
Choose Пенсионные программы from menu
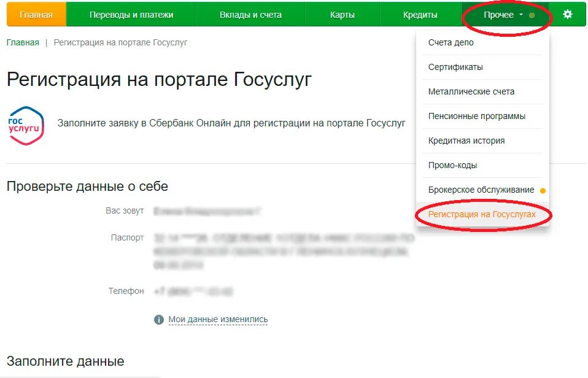(x=482, y=116)
